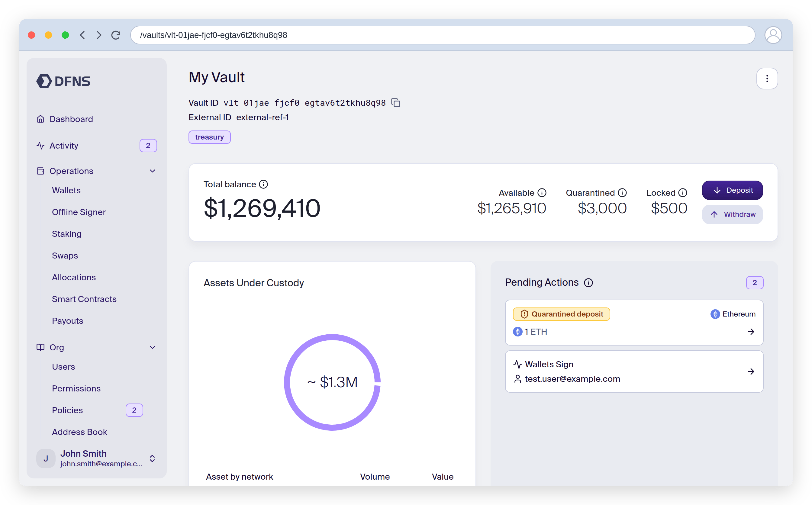Click the Org book icon in sidebar

click(x=40, y=347)
